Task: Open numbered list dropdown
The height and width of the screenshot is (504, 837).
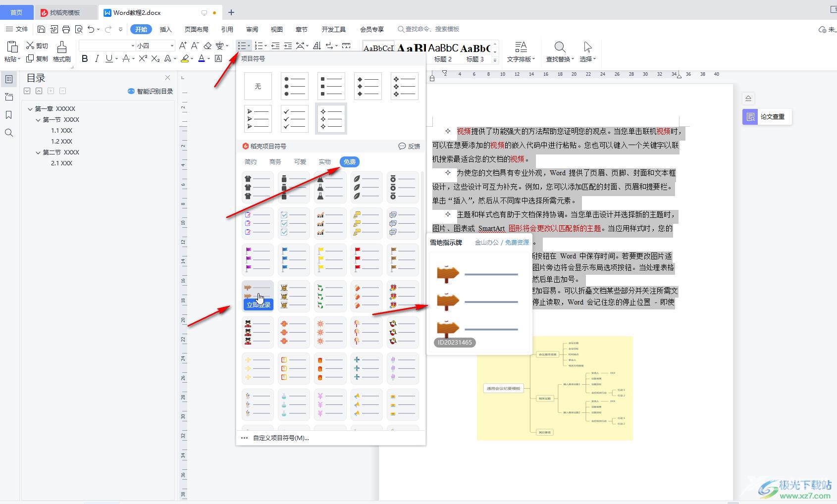Action: pyautogui.click(x=266, y=46)
